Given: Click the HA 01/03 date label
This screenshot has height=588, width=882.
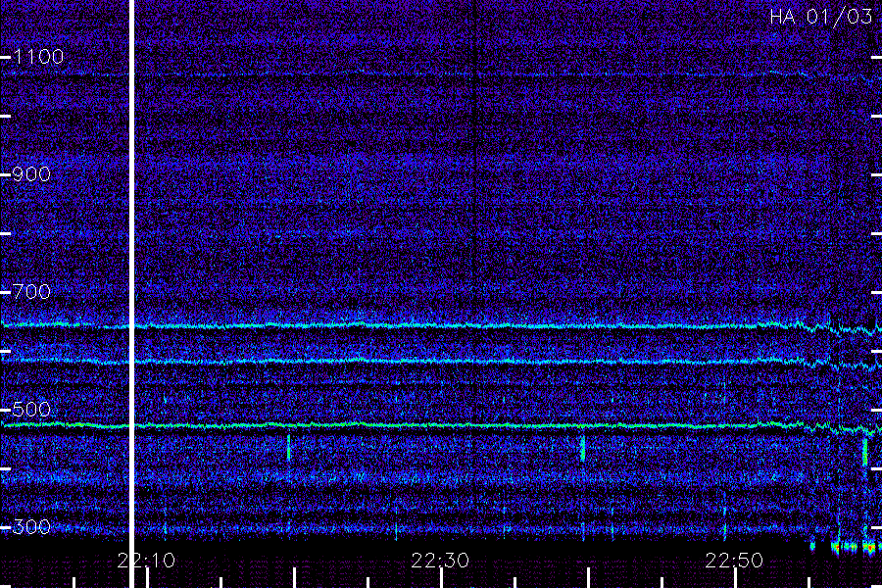Looking at the screenshot, I should [x=820, y=17].
